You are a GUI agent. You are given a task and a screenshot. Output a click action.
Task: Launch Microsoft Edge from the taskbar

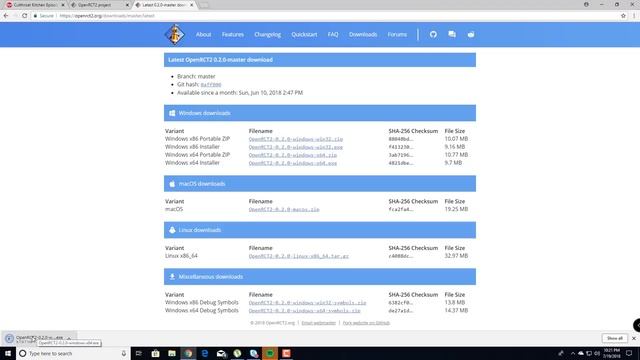point(204,353)
